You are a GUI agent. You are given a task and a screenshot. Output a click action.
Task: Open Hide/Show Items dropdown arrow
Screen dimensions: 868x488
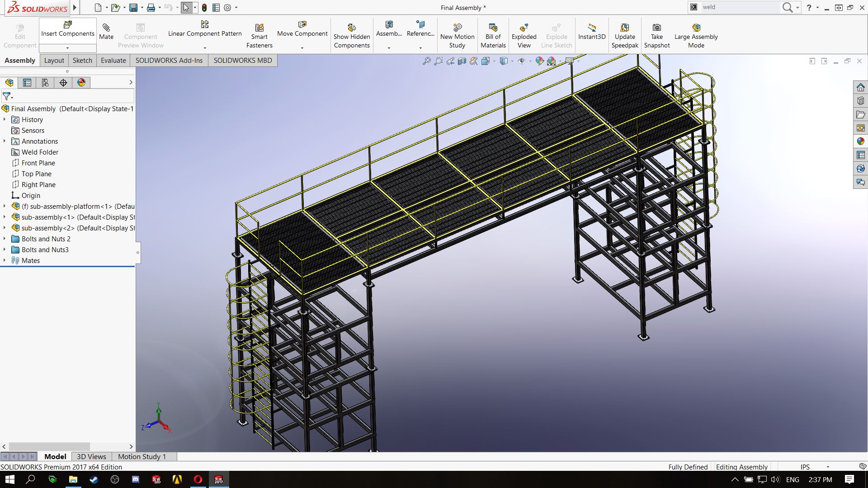530,61
